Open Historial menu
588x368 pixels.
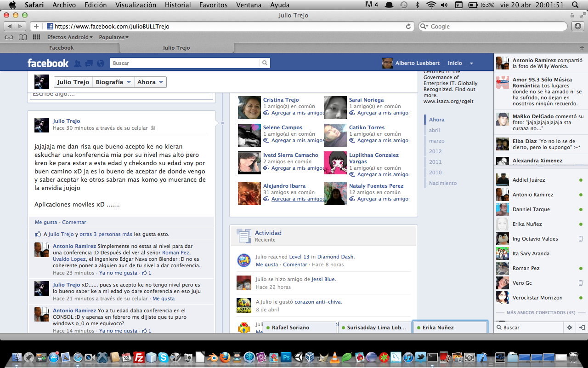177,5
